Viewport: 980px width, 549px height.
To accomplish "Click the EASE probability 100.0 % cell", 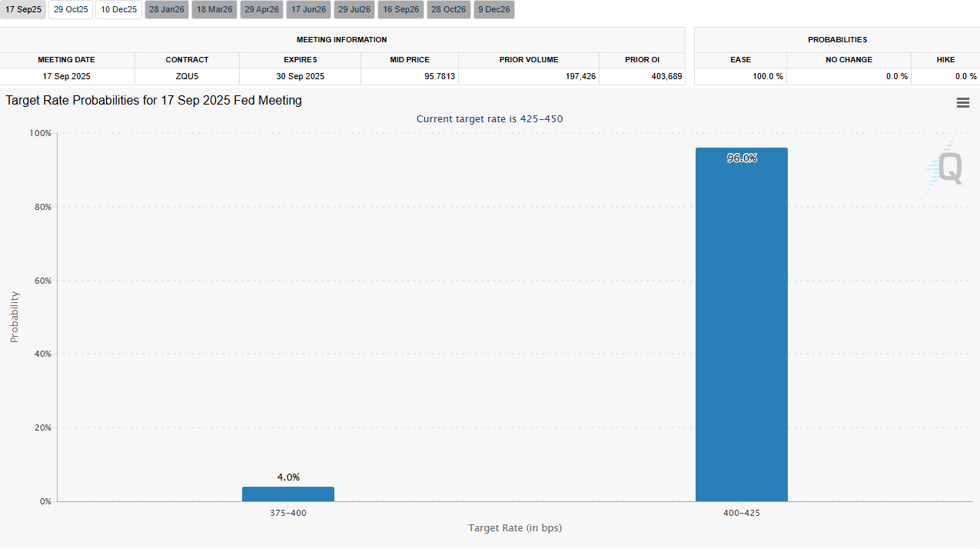I will pyautogui.click(x=767, y=76).
